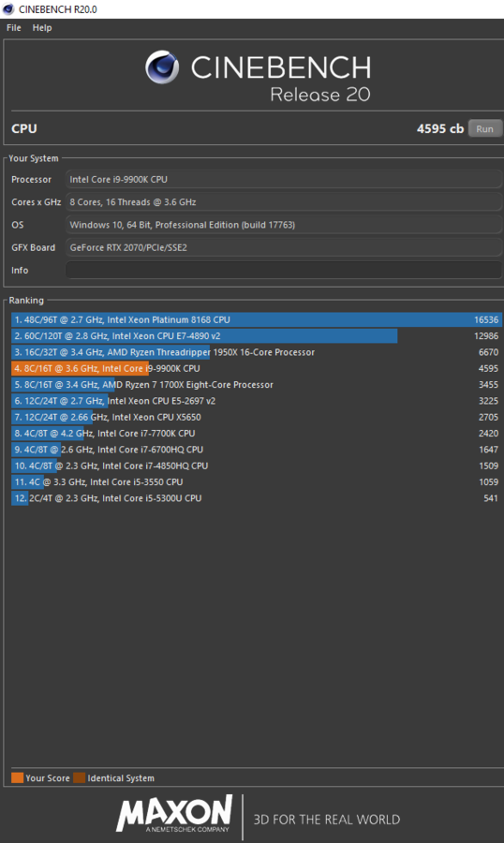The height and width of the screenshot is (843, 504).
Task: Select ranking row Xeon X5650
Action: click(x=257, y=417)
